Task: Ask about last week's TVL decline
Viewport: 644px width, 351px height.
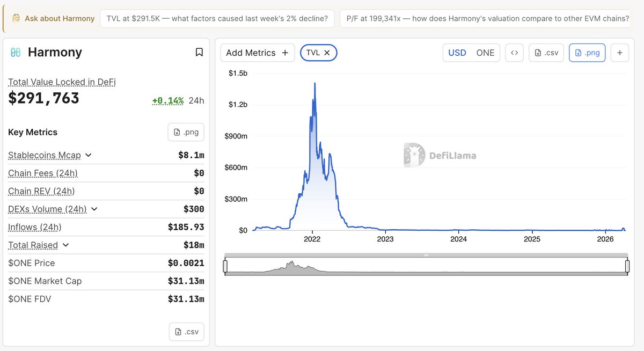Action: 217,18
